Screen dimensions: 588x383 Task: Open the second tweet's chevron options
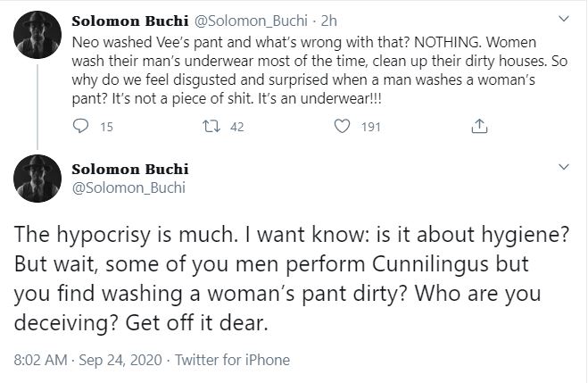point(564,167)
